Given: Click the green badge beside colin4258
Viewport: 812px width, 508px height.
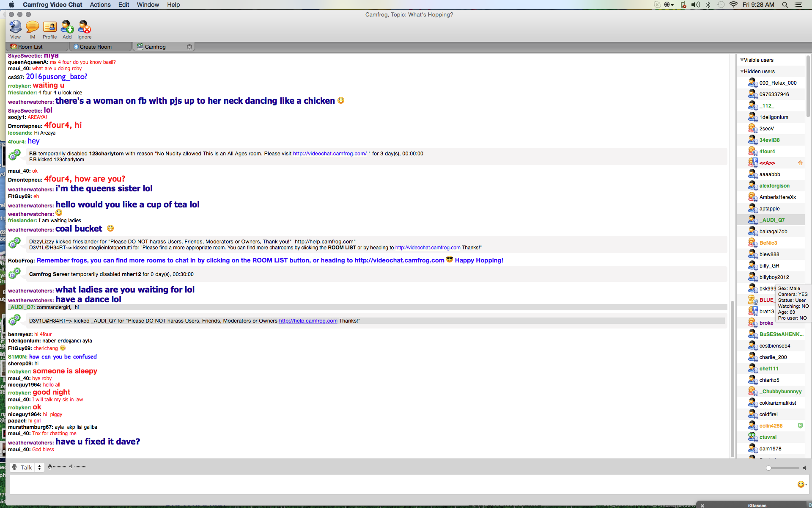Looking at the screenshot, I should point(800,425).
